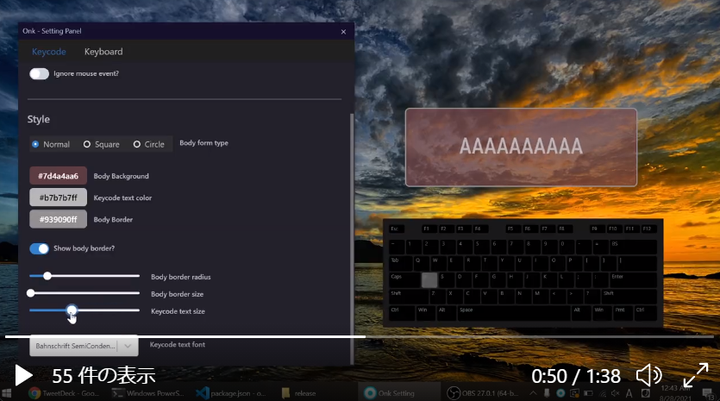Screen dimensions: 720x401
Task: Click the Body border size slider
Action: (84, 293)
